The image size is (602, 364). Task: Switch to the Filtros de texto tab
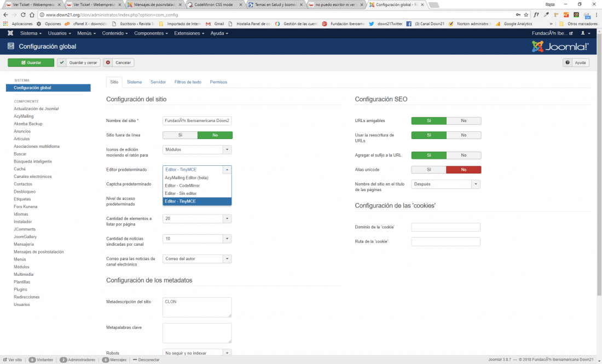[x=188, y=82]
